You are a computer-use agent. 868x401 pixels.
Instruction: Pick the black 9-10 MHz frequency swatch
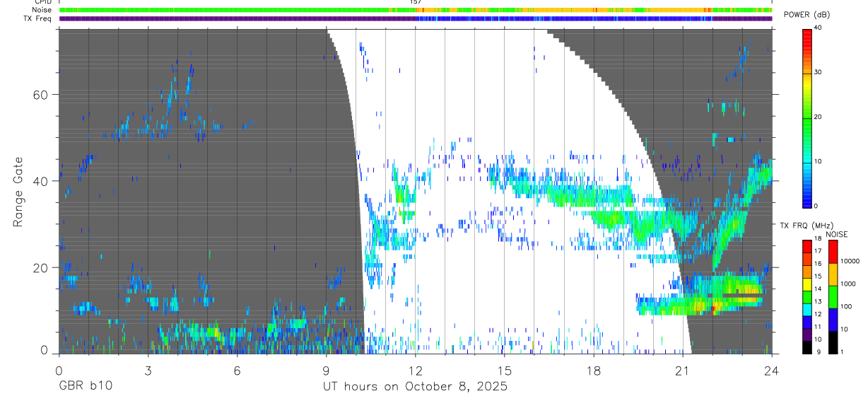807,346
